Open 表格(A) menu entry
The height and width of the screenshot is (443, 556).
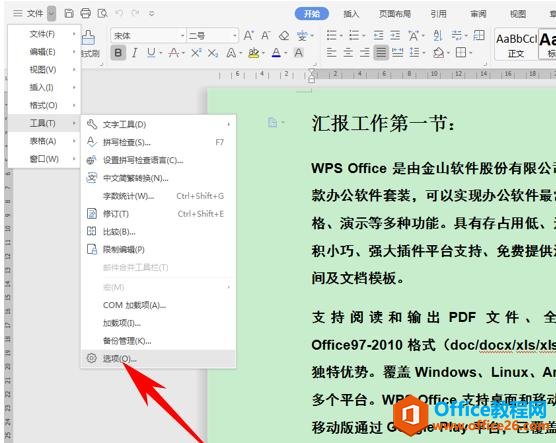point(44,141)
